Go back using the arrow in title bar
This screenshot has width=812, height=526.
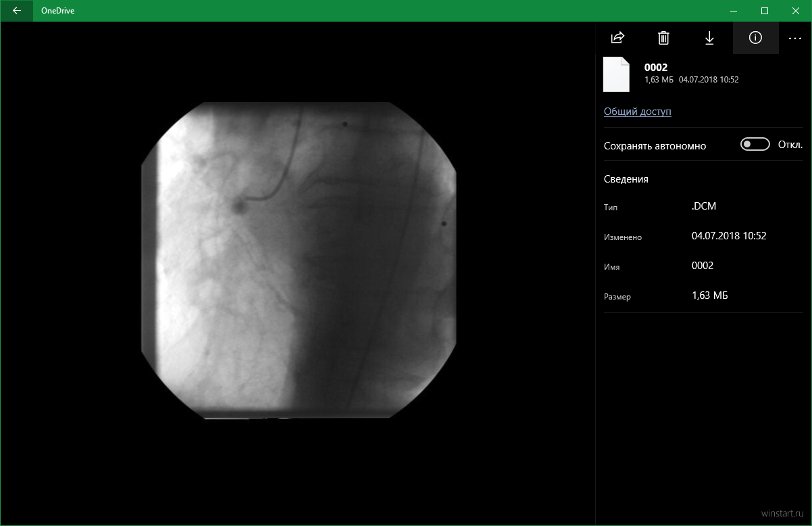(x=16, y=11)
